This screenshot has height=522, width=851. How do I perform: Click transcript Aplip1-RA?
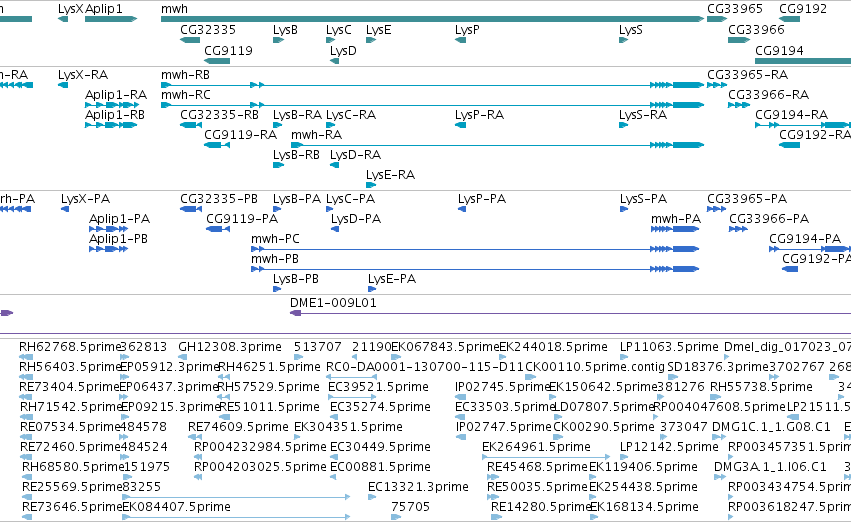(x=111, y=105)
